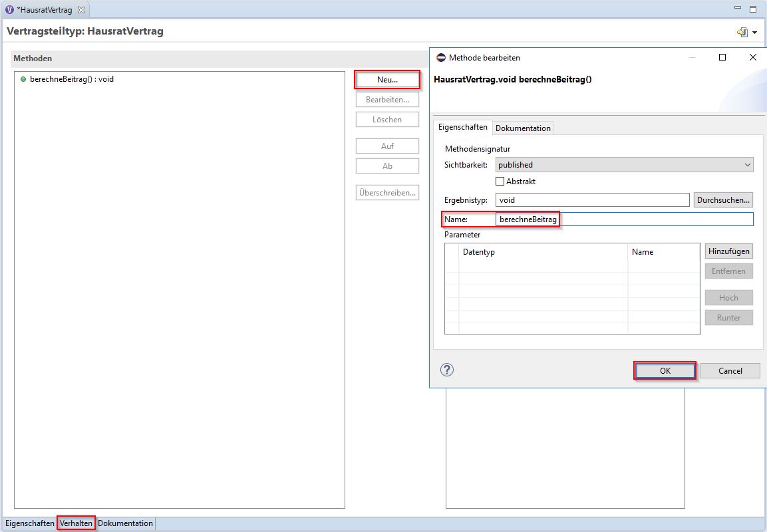Click first empty row of Parameter table

tap(572, 266)
